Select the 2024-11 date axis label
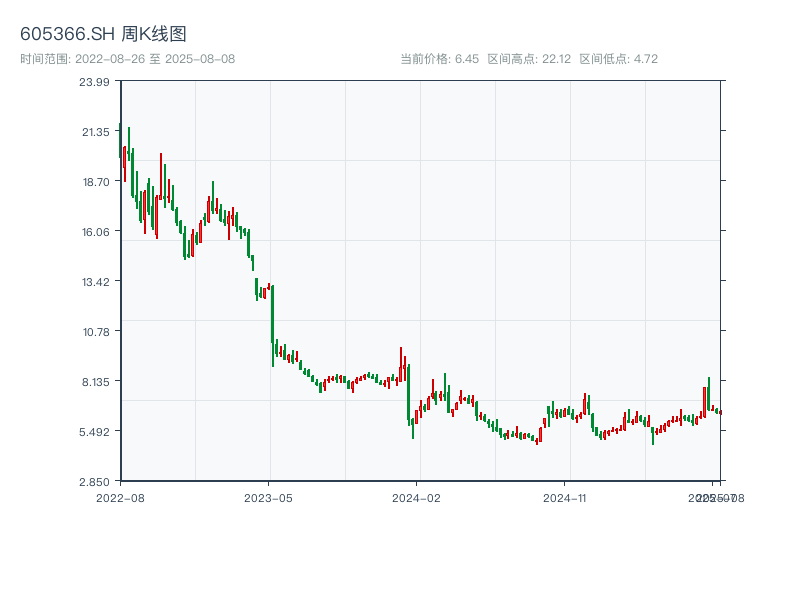The width and height of the screenshot is (800, 600). click(x=564, y=497)
